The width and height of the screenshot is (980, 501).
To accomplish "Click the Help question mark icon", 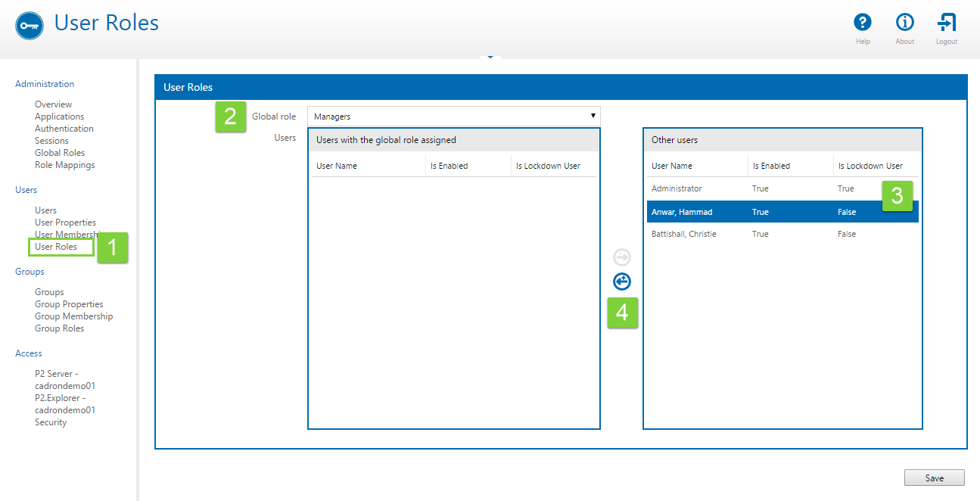I will 862,23.
